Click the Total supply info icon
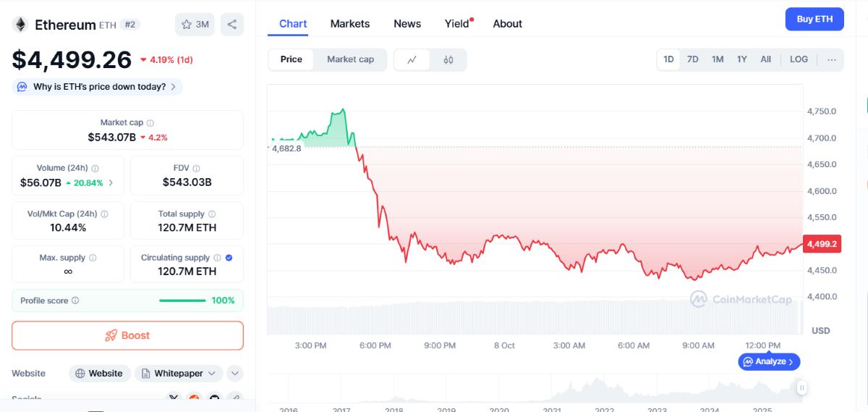Image resolution: width=868 pixels, height=412 pixels. 211,214
